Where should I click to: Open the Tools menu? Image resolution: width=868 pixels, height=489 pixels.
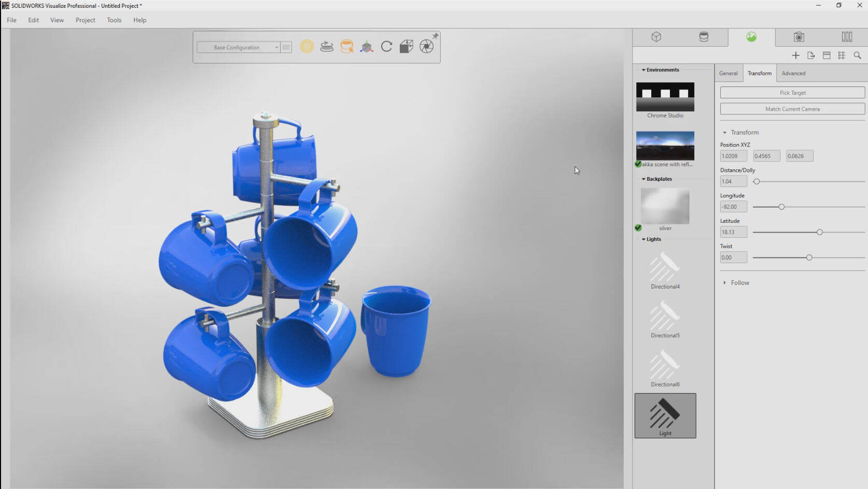[x=114, y=20]
